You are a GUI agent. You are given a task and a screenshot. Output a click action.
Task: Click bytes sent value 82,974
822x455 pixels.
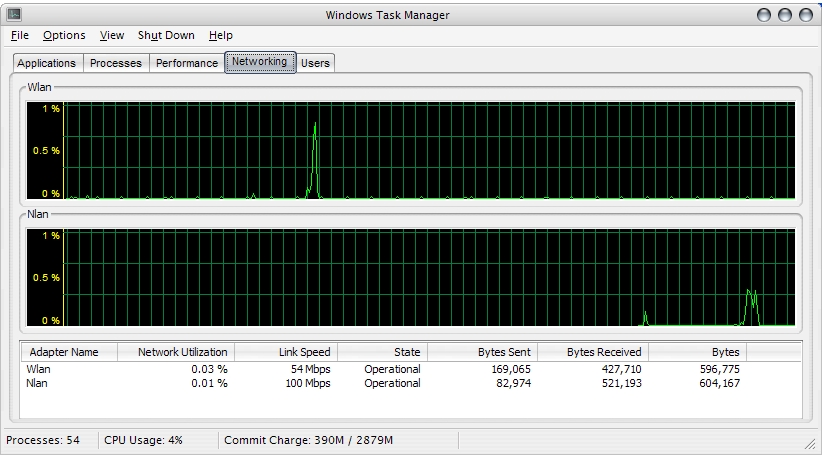tap(514, 383)
